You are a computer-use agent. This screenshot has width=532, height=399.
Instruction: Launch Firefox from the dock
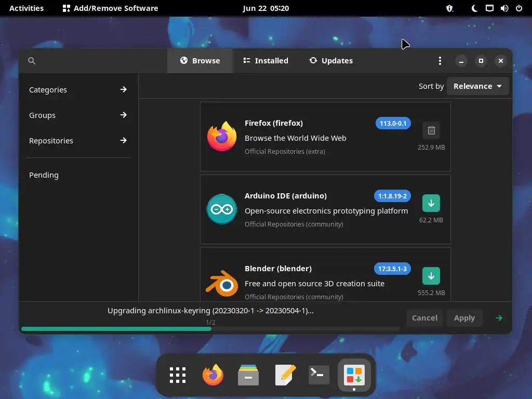pyautogui.click(x=213, y=375)
